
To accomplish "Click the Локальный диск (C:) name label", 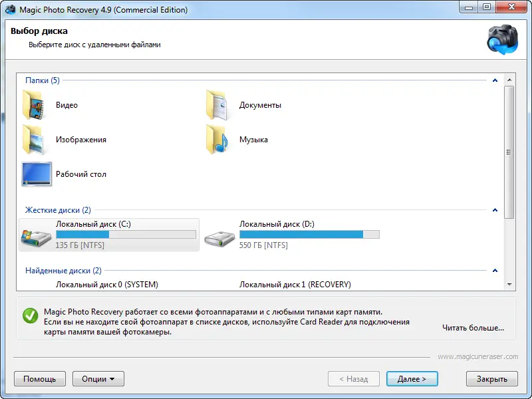I will pyautogui.click(x=93, y=224).
